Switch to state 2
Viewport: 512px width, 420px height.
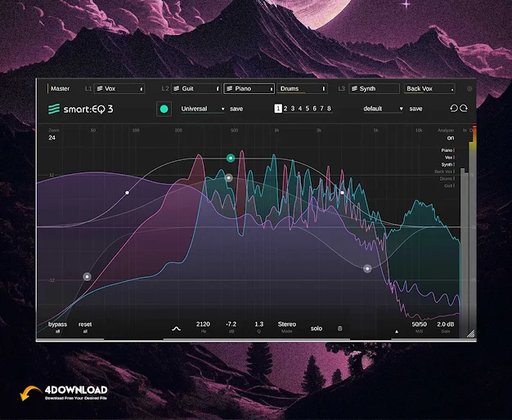pos(285,109)
